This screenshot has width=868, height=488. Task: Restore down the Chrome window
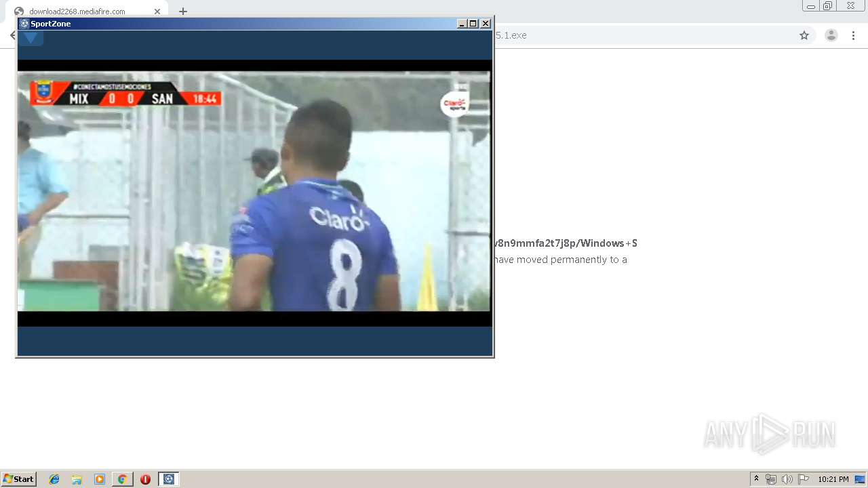point(828,5)
